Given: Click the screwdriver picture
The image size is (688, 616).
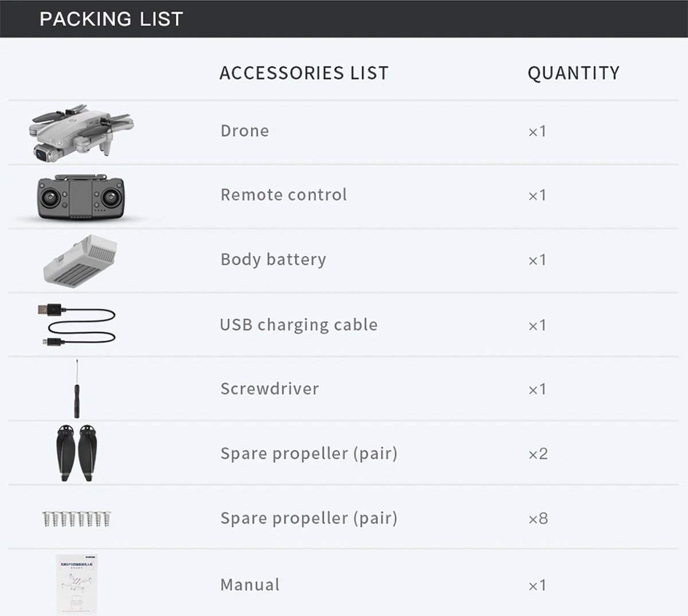Looking at the screenshot, I should click(77, 388).
